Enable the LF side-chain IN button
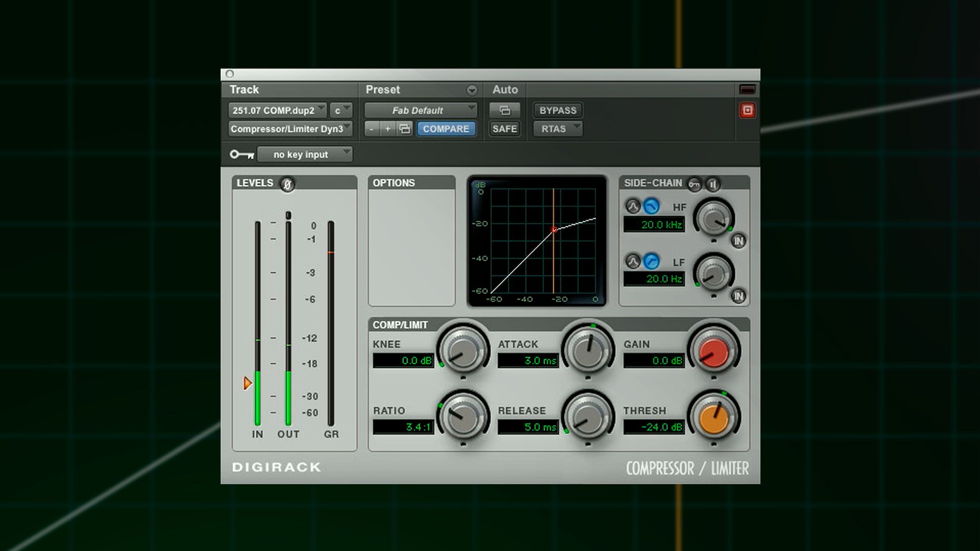 point(739,296)
